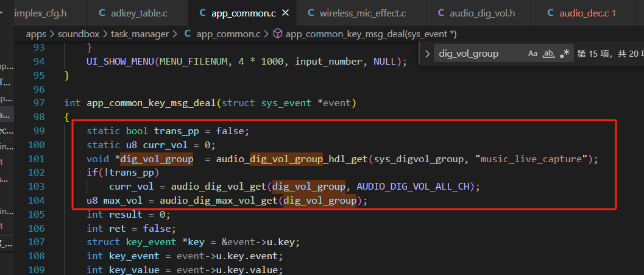
Task: Click 'struct key_event' on line 107
Action: (131, 242)
